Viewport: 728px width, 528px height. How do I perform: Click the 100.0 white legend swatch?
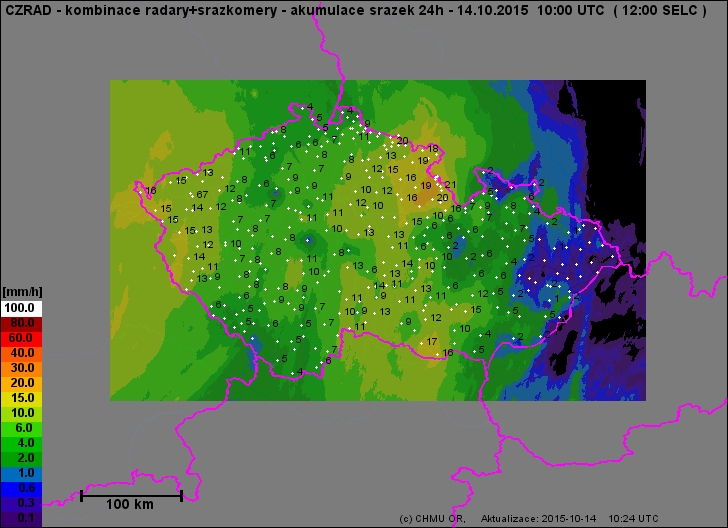click(22, 308)
